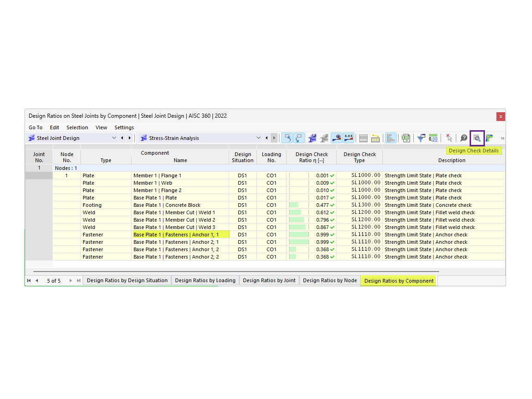Toggle the x.xx ratio values icon
Image resolution: width=532 pixels, height=399 pixels.
[x=349, y=138]
